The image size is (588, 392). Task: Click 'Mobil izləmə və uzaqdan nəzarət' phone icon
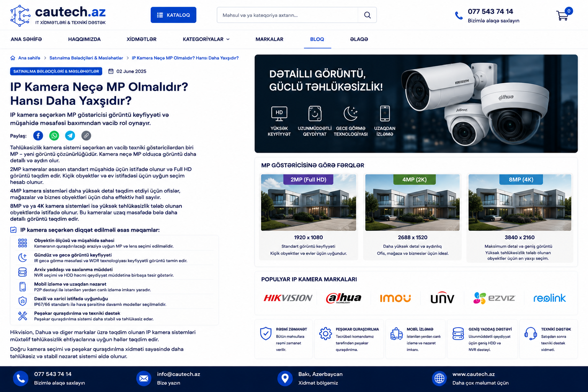click(x=23, y=287)
